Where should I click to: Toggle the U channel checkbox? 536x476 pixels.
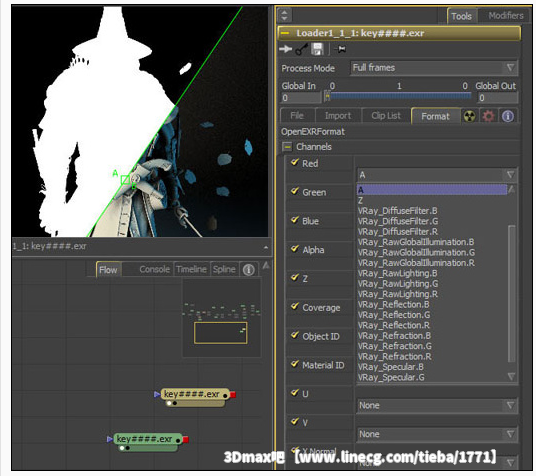[294, 392]
